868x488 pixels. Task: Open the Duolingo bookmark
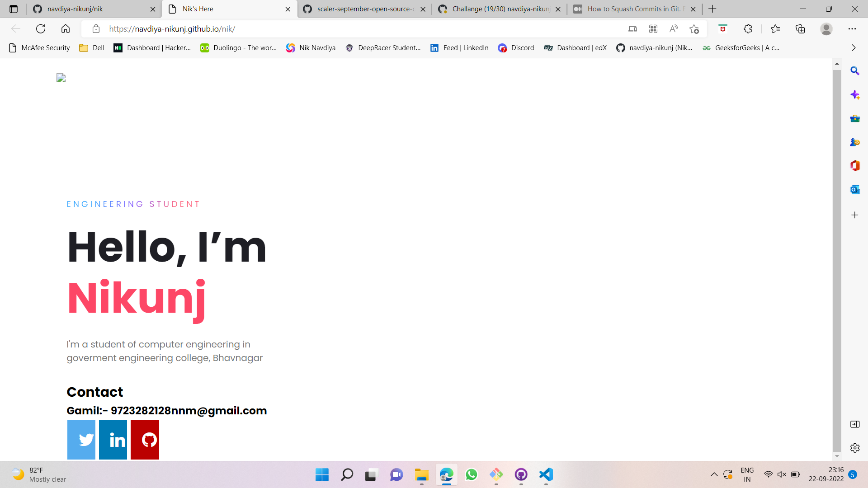(238, 48)
